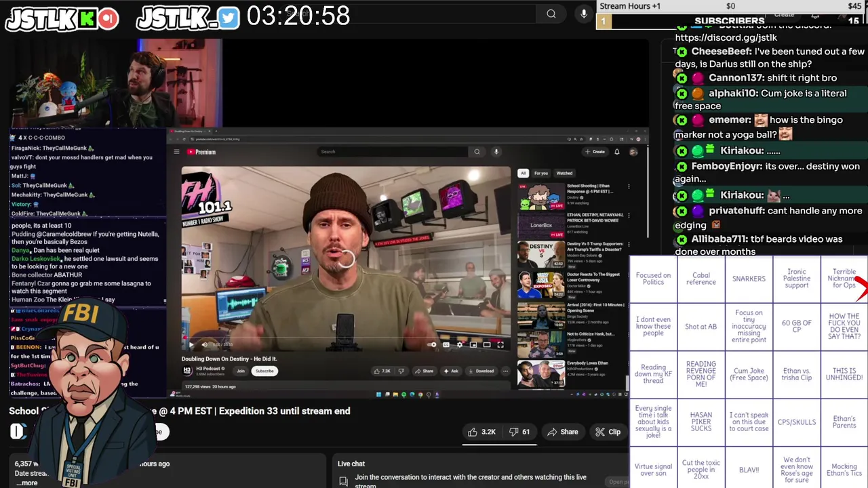
Task: Click the outer YouTube search magnifier icon
Action: 551,14
